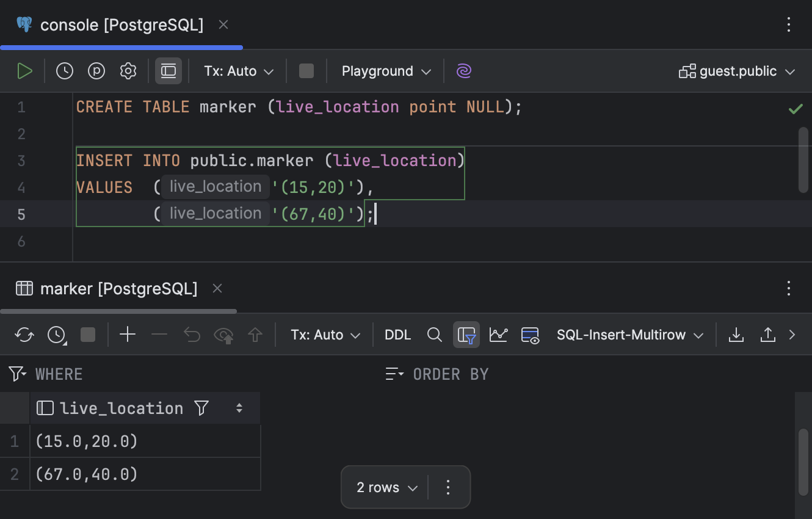Expand the console Tx: Auto dropdown

(239, 71)
